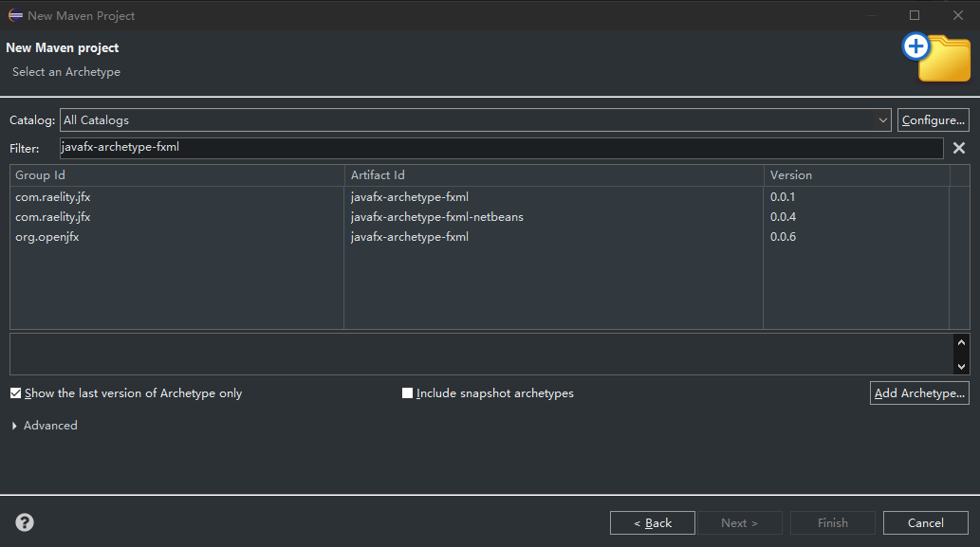Click the new folder wizard graphic

pos(939,57)
